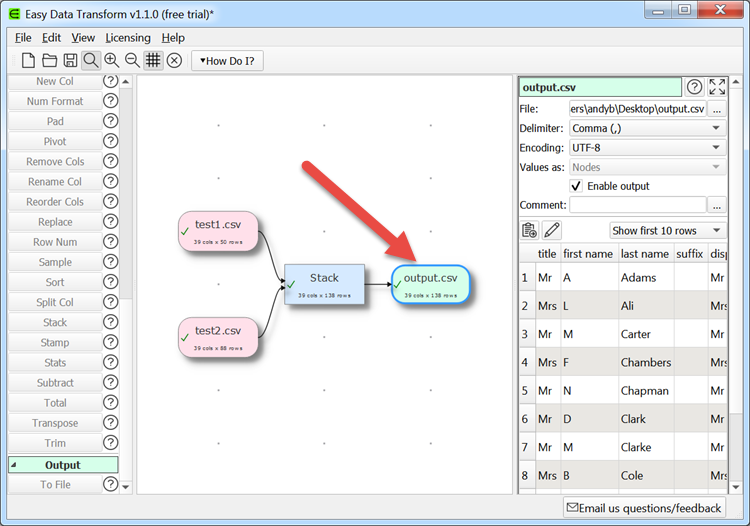Click the zoom in magnifier icon
Viewport: 750px width, 526px height.
point(111,61)
